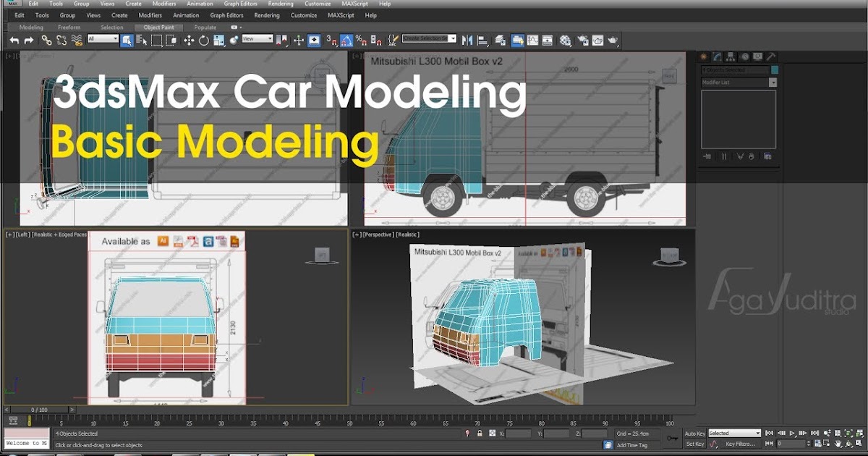This screenshot has width=868, height=456.
Task: Open the selection filter All dropdown
Action: point(103,40)
